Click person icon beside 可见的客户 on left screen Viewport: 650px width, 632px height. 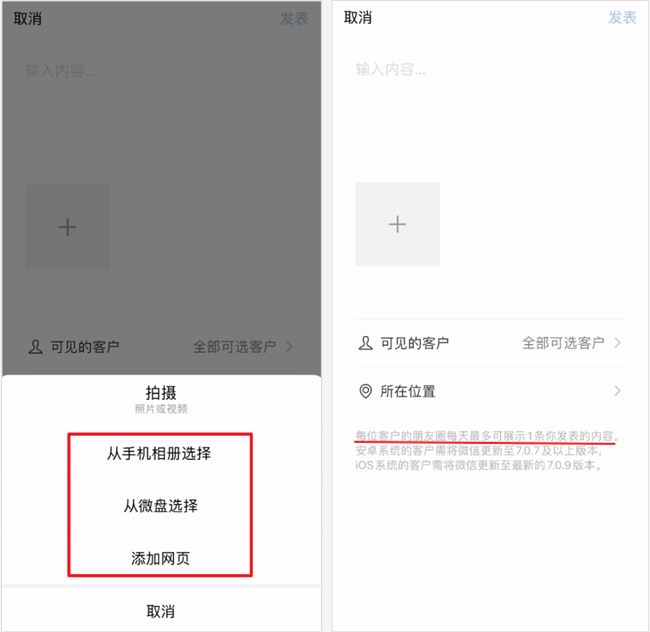[x=35, y=346]
